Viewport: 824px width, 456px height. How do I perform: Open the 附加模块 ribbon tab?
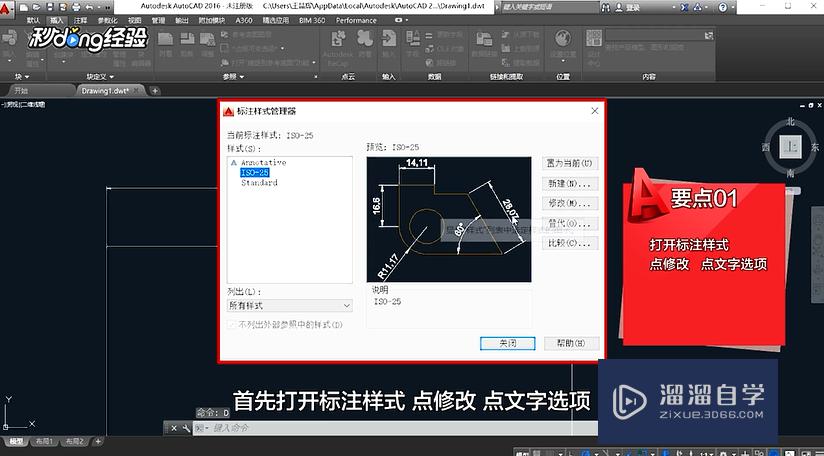[x=211, y=20]
